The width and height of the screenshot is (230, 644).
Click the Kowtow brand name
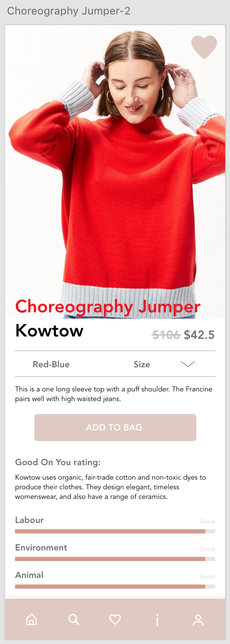49,331
